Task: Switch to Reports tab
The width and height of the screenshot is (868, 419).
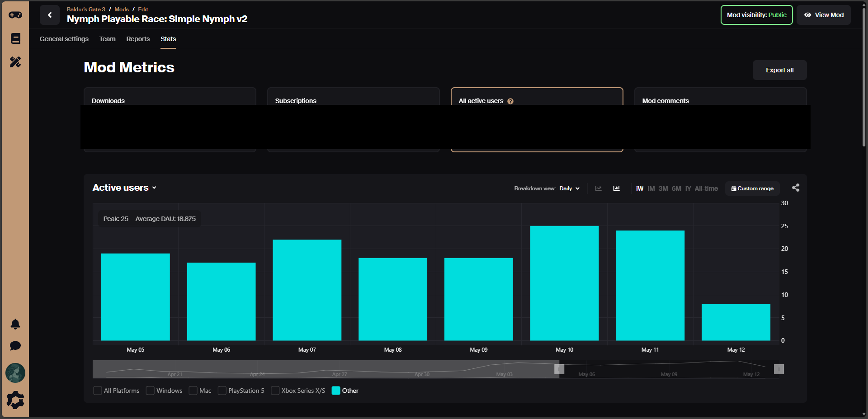Action: click(138, 39)
